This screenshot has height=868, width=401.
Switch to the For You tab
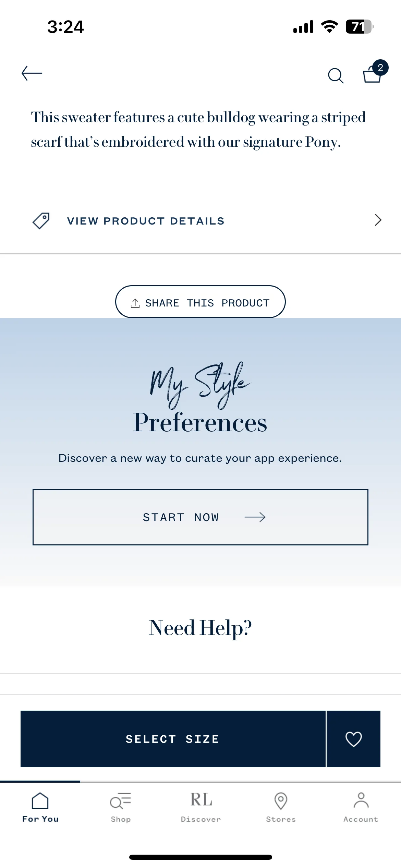coord(40,807)
